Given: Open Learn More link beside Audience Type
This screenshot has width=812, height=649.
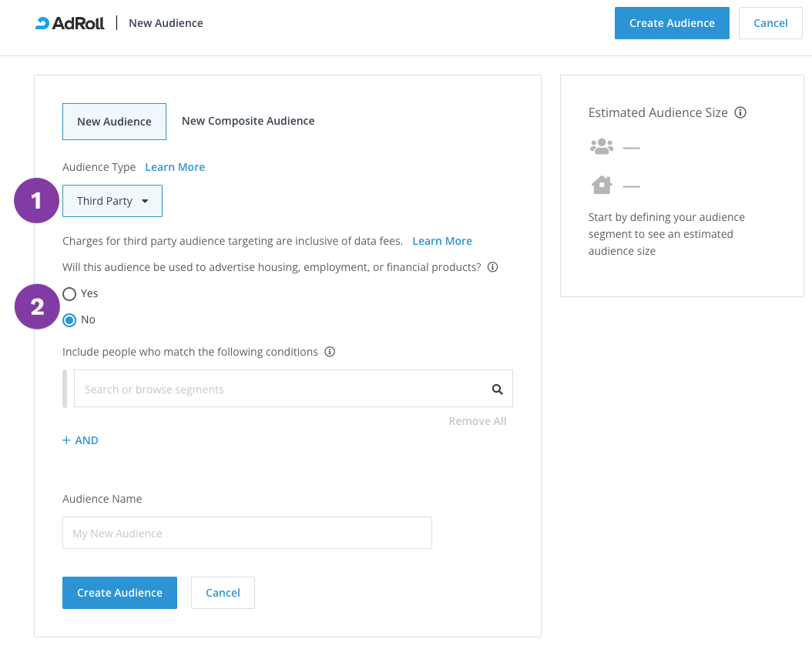Looking at the screenshot, I should (175, 167).
